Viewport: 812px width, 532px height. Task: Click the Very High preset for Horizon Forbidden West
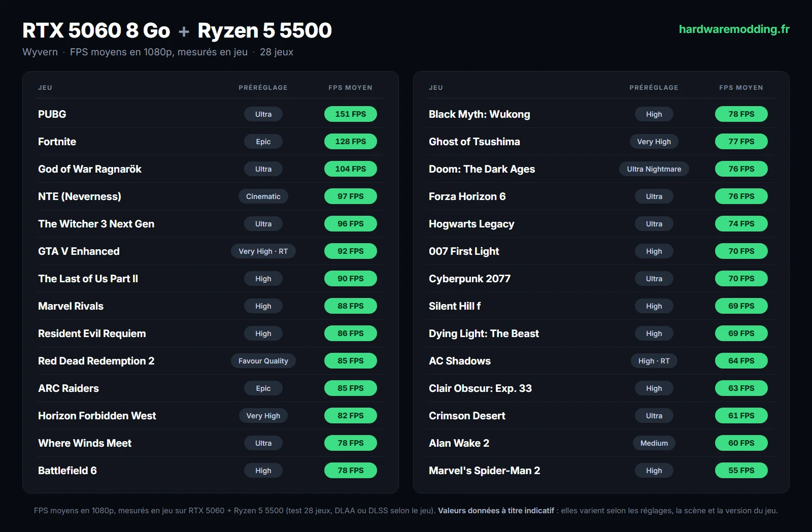point(263,416)
